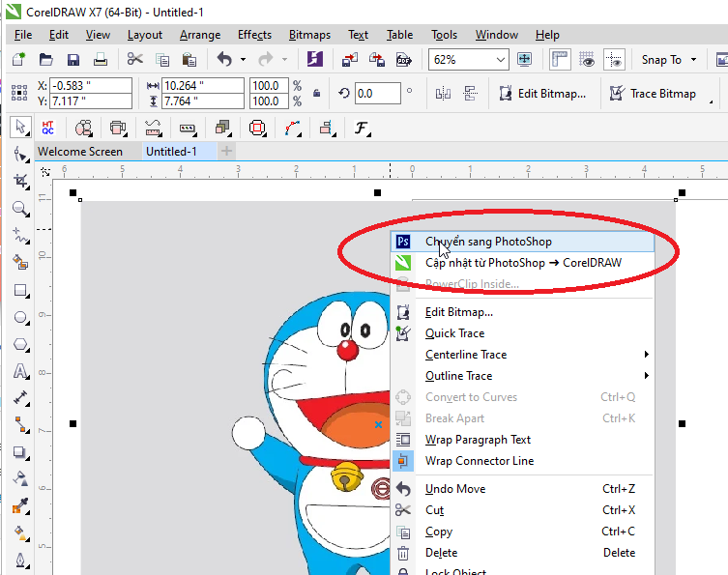Mirror the bitmap horizontally
This screenshot has width=728, height=575.
coord(443,94)
